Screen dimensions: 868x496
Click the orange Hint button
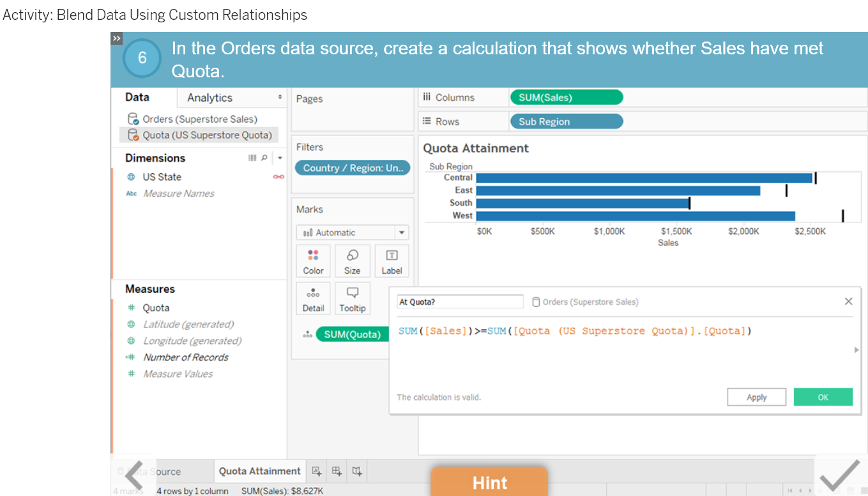(x=489, y=482)
